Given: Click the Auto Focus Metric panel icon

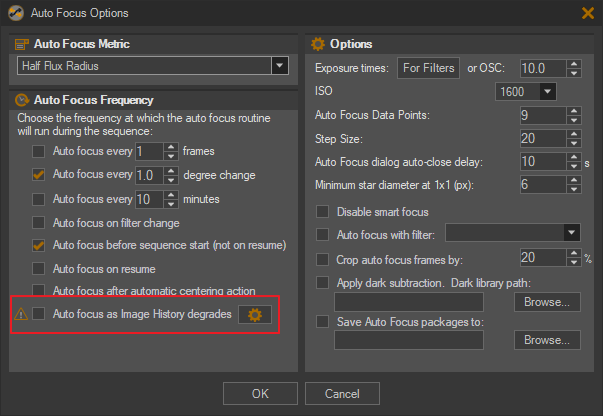Looking at the screenshot, I should click(x=22, y=44).
